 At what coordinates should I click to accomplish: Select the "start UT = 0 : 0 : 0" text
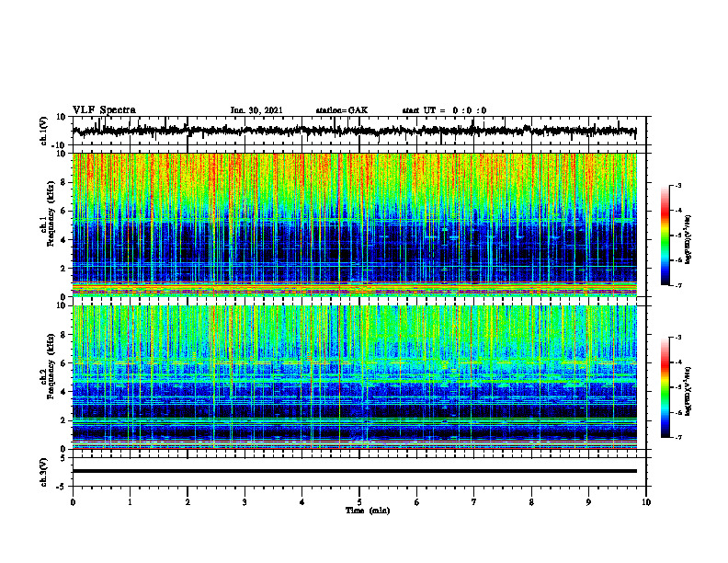click(x=444, y=110)
